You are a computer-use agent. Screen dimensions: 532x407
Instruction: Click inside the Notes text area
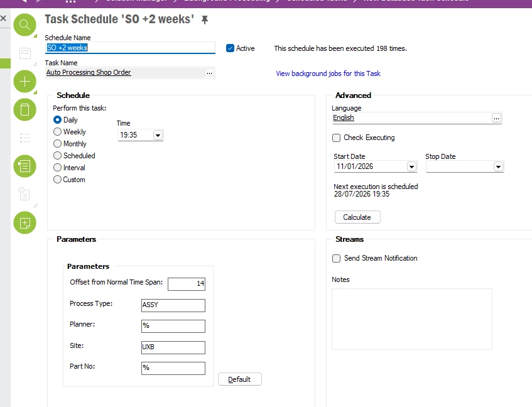tap(411, 319)
